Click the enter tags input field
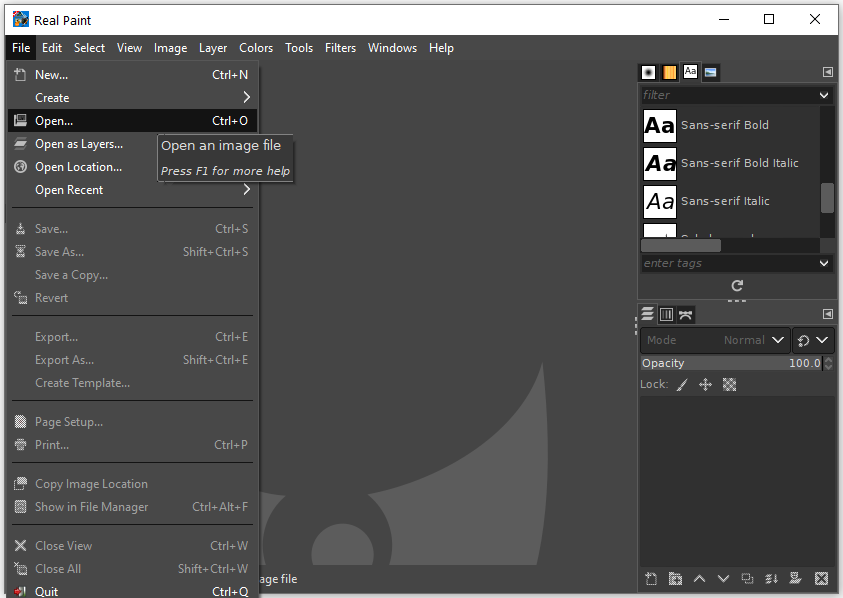This screenshot has width=843, height=598. click(x=728, y=264)
